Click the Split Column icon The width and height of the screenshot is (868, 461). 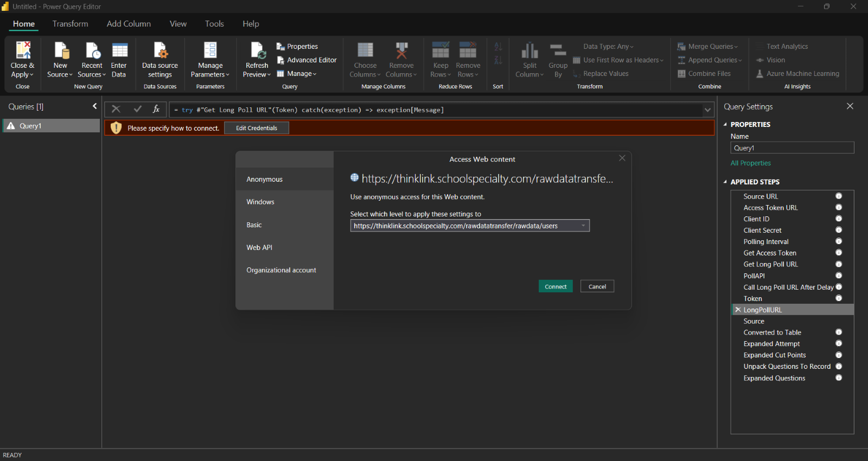(x=529, y=50)
